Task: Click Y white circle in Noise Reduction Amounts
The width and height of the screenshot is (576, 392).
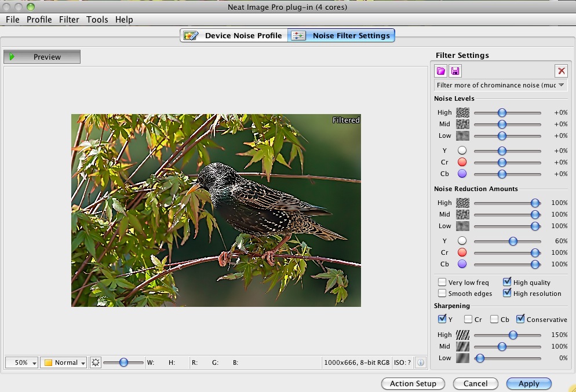Action: click(x=462, y=241)
